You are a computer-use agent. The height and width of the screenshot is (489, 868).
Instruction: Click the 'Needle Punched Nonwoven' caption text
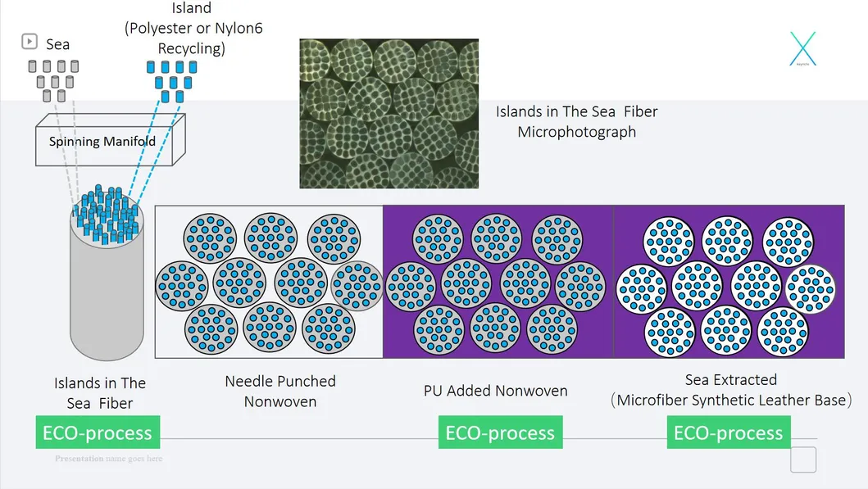(x=280, y=391)
